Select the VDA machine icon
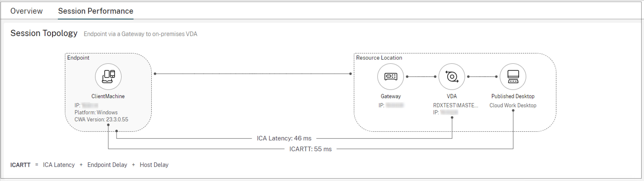The width and height of the screenshot is (644, 181). [x=452, y=76]
